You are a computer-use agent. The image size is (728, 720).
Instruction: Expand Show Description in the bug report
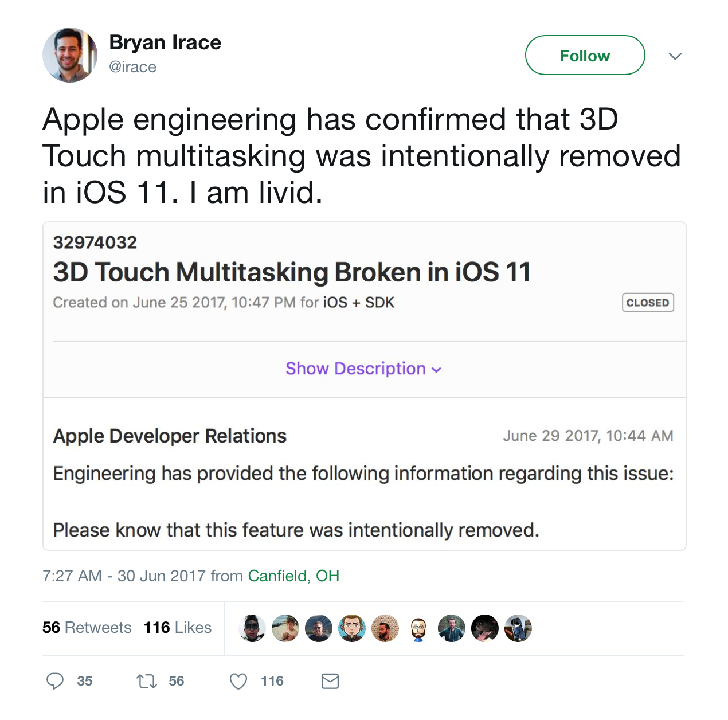[x=363, y=369]
